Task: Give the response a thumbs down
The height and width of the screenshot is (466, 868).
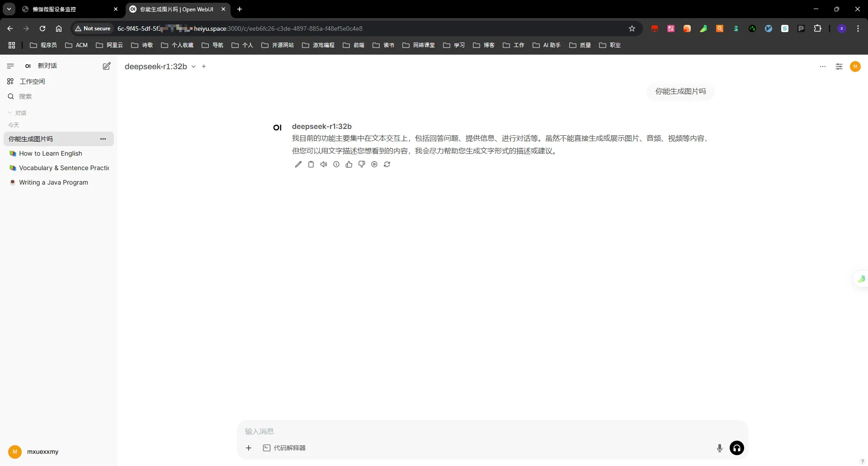Action: 362,164
